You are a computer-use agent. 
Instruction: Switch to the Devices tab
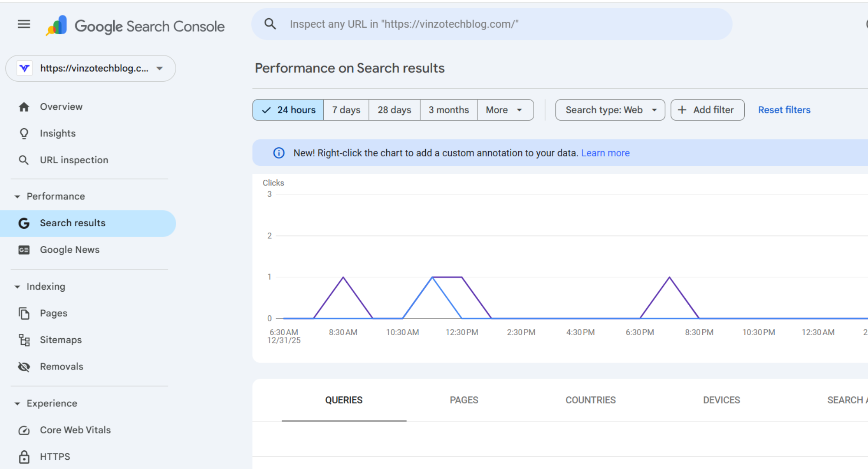[x=721, y=400]
